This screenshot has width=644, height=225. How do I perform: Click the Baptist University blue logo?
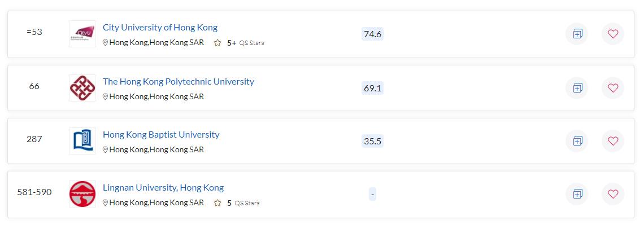(x=82, y=141)
